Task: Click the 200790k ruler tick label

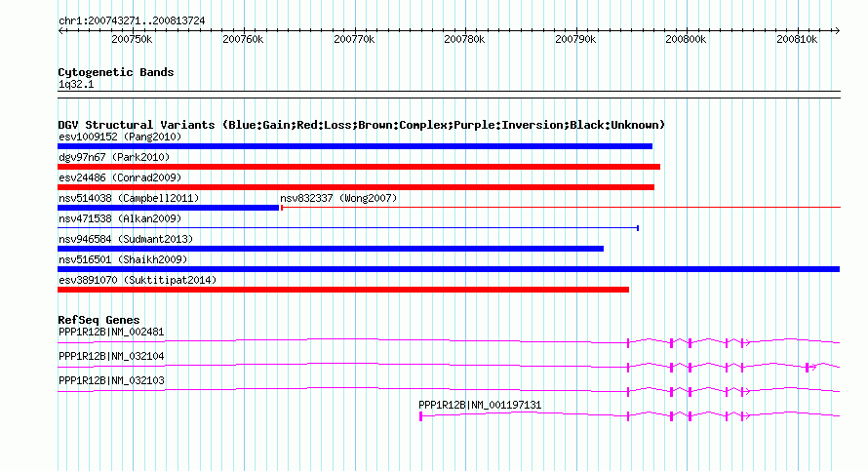Action: (575, 39)
